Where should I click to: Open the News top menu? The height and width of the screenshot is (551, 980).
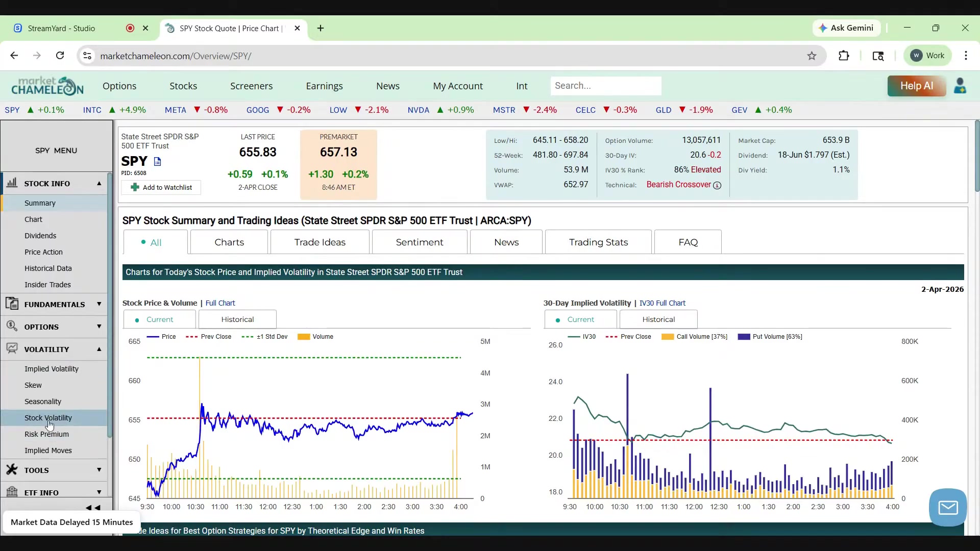pyautogui.click(x=388, y=86)
